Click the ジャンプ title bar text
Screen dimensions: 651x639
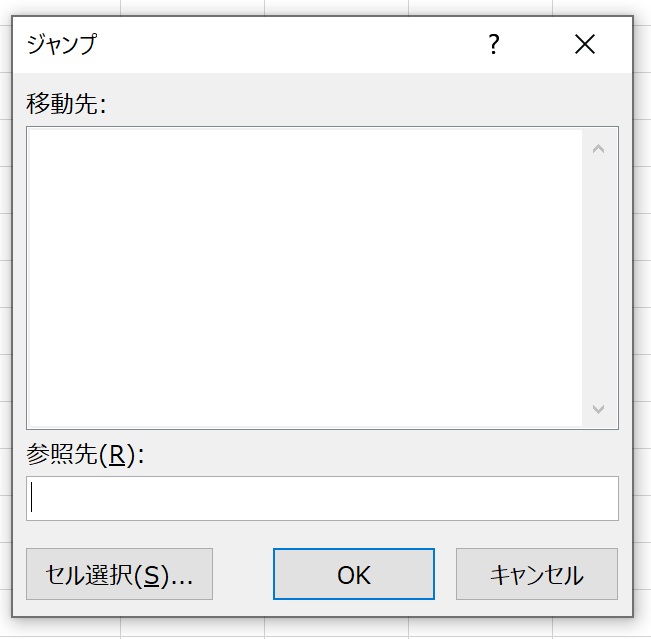(x=61, y=44)
